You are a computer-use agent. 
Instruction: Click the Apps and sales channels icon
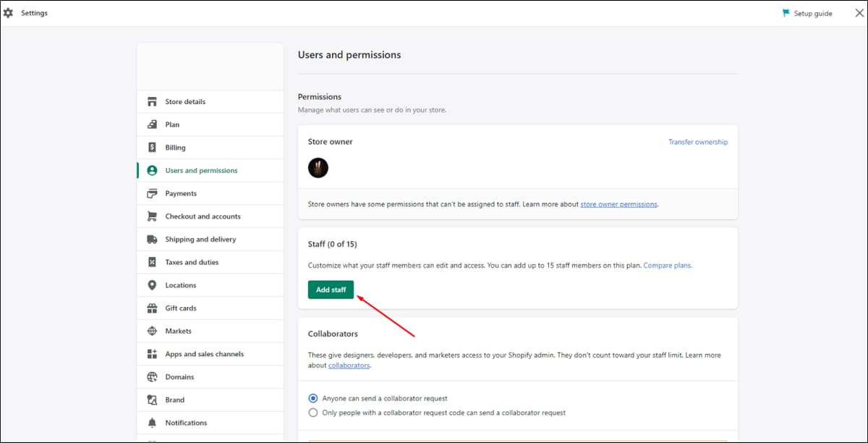click(x=152, y=354)
